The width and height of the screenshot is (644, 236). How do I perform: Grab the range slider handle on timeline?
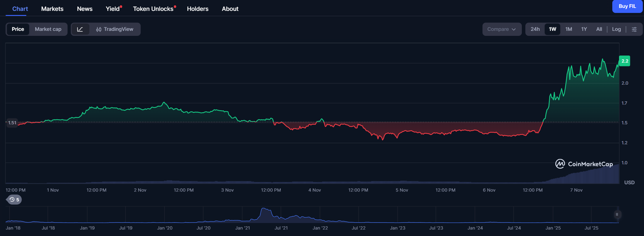[x=617, y=215]
